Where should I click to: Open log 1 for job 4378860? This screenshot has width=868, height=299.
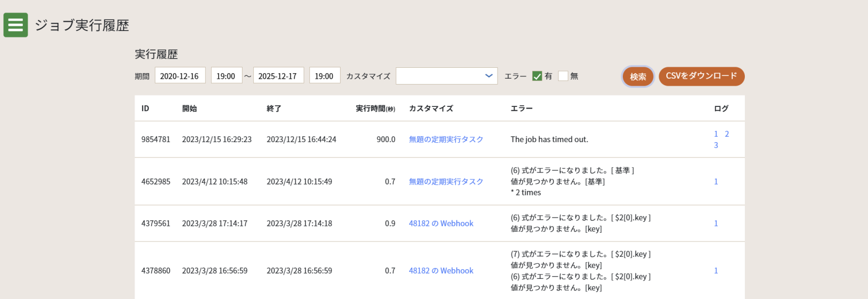click(x=716, y=271)
